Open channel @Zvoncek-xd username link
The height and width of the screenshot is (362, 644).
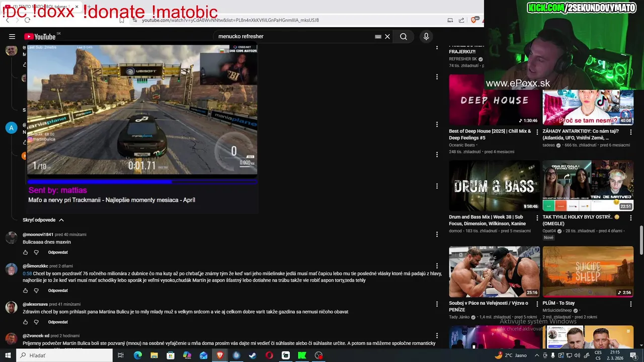click(x=36, y=336)
